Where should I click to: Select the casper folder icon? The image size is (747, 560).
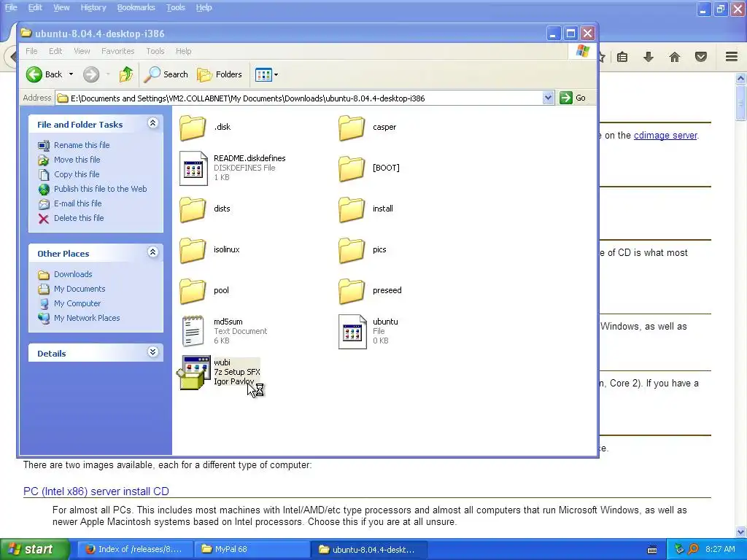[x=352, y=128]
